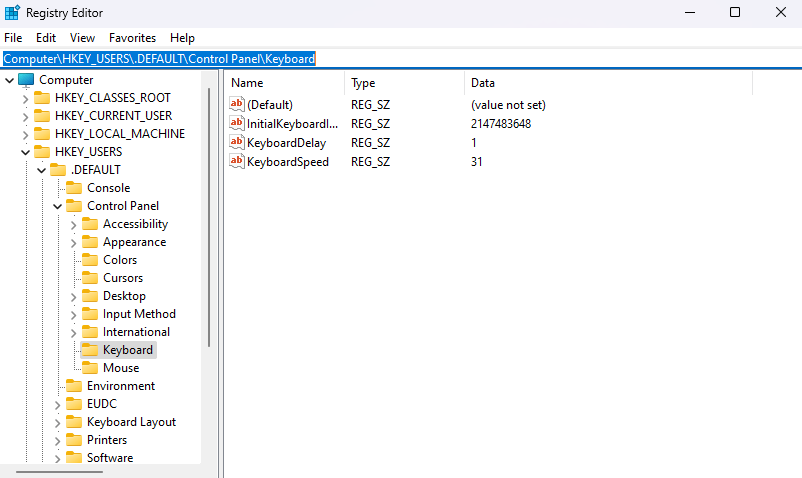Collapse the HKEY_USERS hive
Viewport: 802px width, 478px height.
click(x=26, y=152)
